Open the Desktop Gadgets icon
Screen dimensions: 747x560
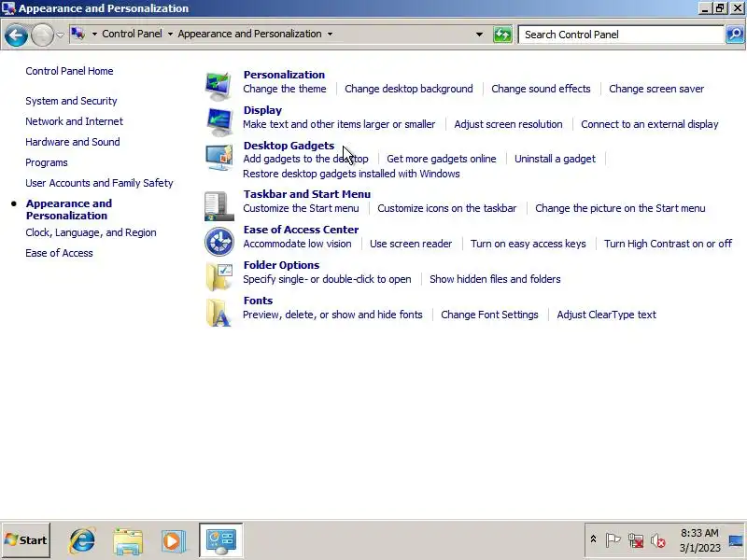click(x=219, y=157)
